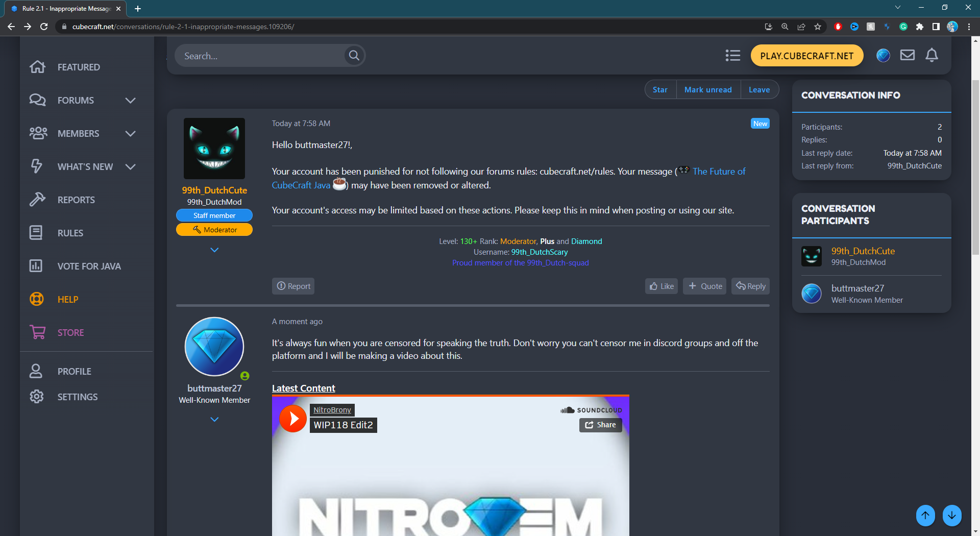Click the Moderator badge

(x=214, y=230)
